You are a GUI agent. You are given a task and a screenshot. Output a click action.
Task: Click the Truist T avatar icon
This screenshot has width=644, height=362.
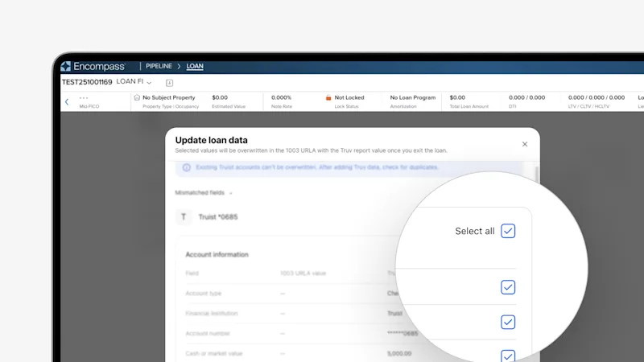tap(184, 216)
